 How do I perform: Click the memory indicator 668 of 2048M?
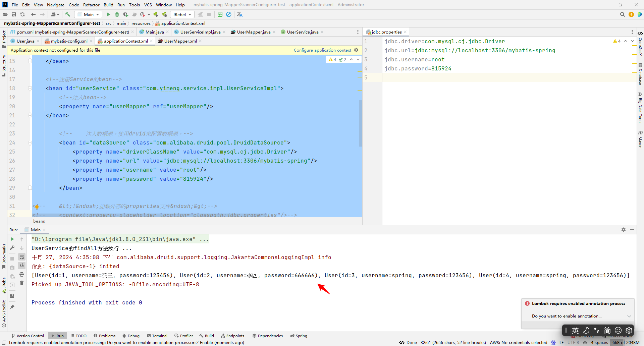click(626, 342)
